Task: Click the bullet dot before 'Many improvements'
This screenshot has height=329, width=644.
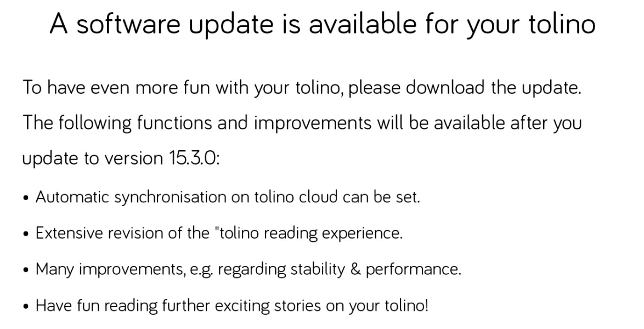Action: (26, 271)
